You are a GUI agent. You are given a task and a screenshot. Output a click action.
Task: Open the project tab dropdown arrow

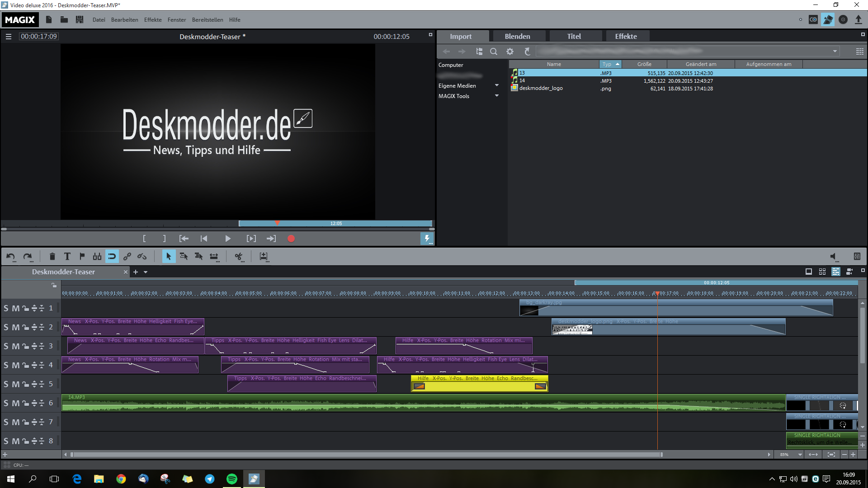[x=146, y=272]
